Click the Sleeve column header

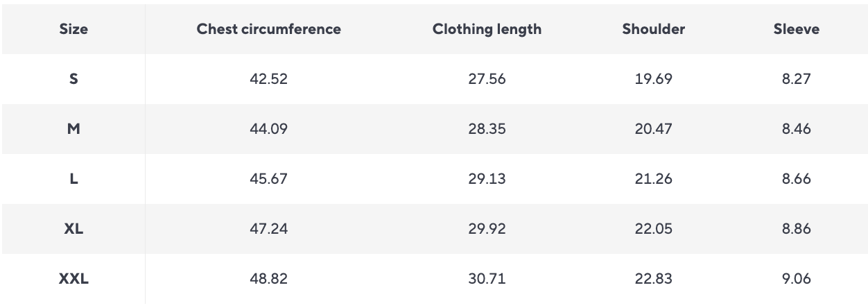[797, 29]
